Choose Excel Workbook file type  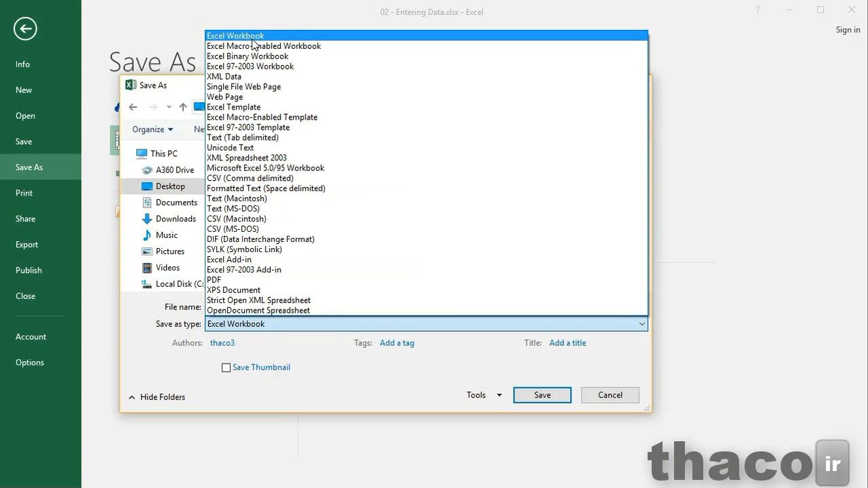[427, 36]
